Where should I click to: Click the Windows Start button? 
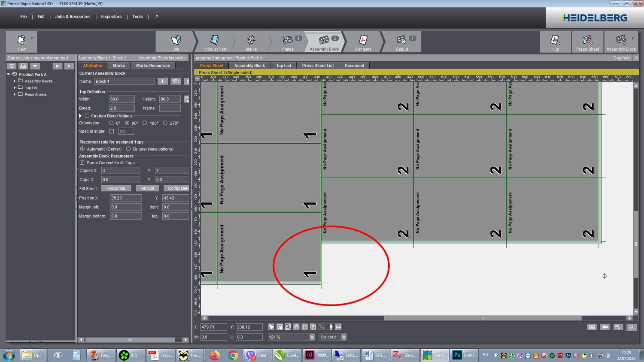(9, 355)
